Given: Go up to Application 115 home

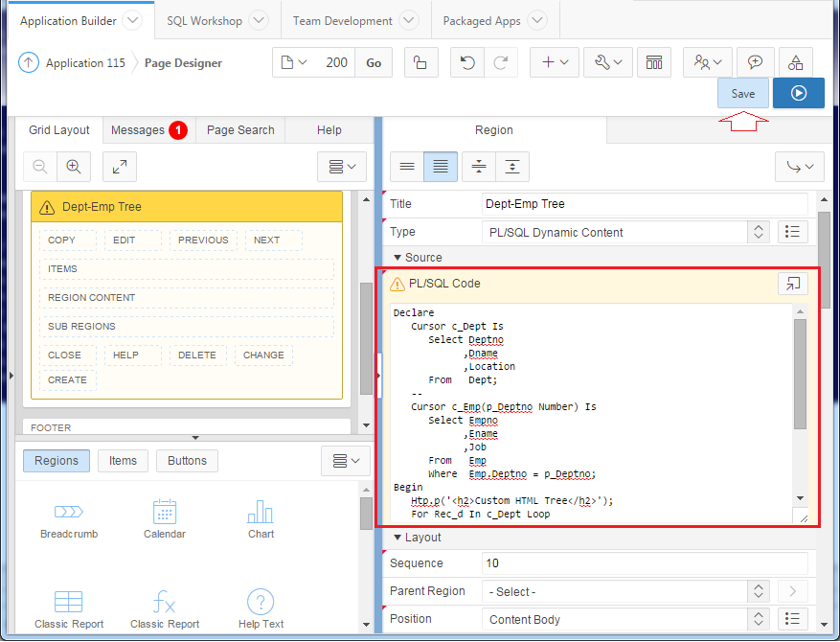Looking at the screenshot, I should (x=29, y=62).
